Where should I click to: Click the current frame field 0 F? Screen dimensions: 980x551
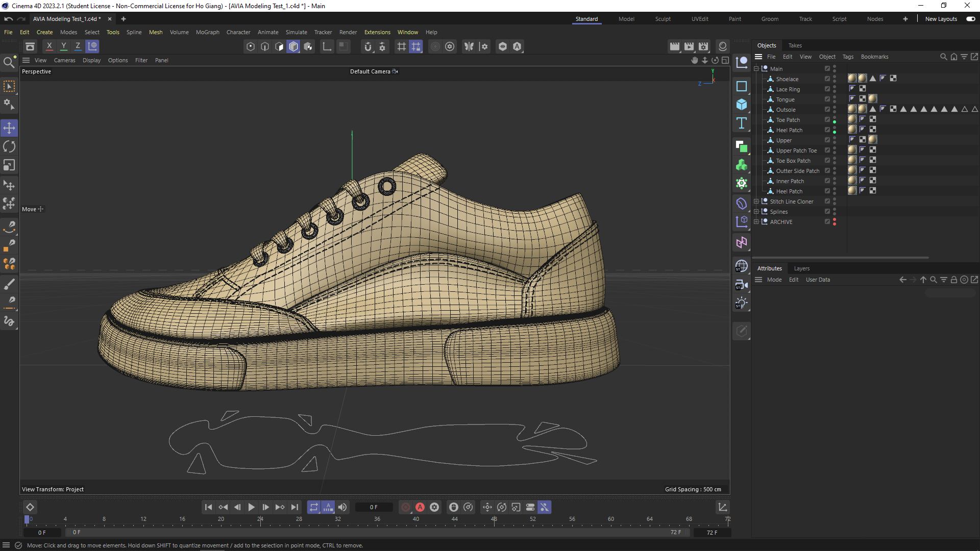pos(374,507)
